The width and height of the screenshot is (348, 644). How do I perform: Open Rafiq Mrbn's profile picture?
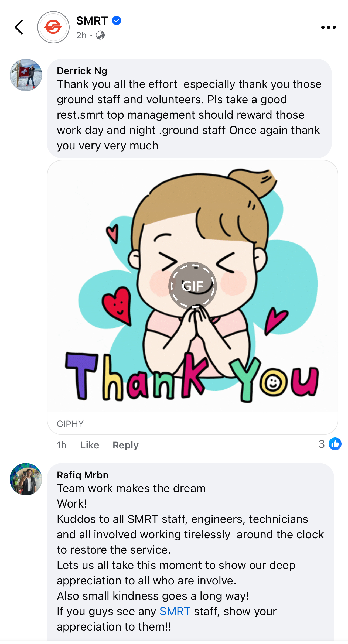pyautogui.click(x=26, y=479)
